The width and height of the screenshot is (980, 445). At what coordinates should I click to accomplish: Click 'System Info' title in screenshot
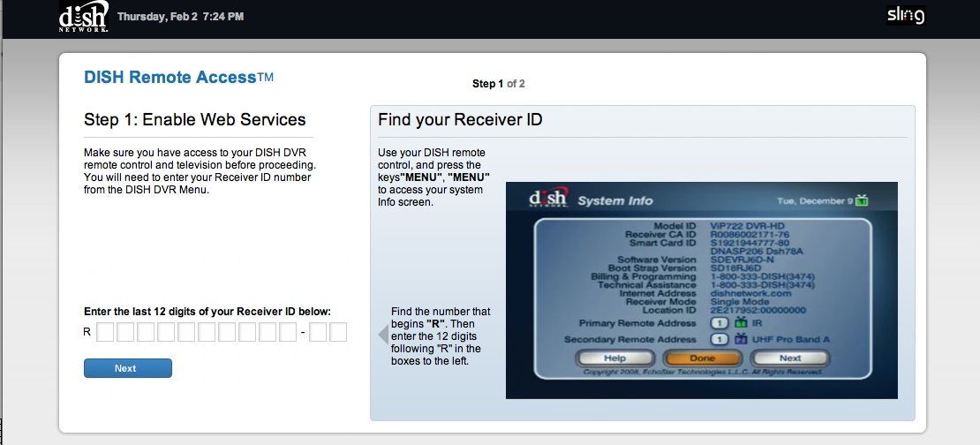pyautogui.click(x=615, y=200)
